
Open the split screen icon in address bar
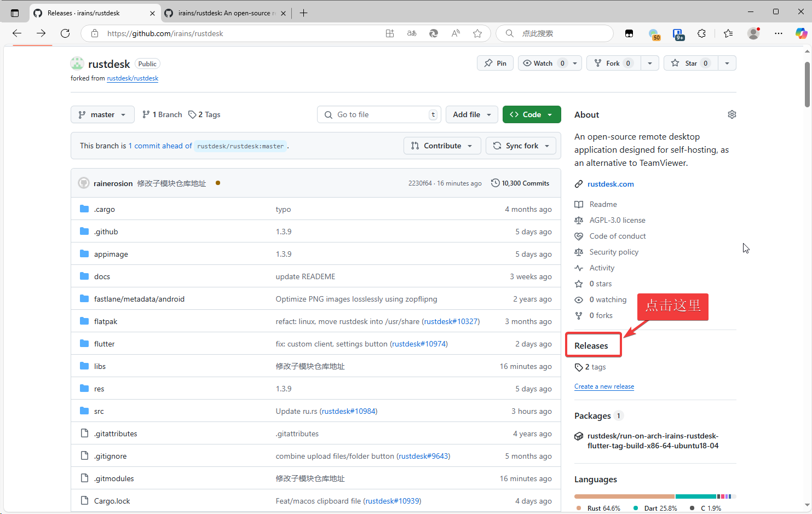tap(390, 33)
